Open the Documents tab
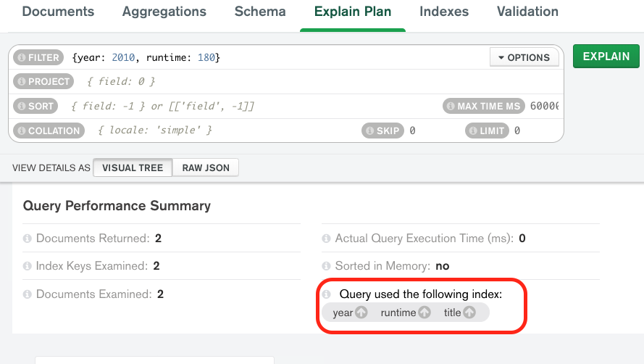Screen dimensions: 644x364 pos(58,12)
